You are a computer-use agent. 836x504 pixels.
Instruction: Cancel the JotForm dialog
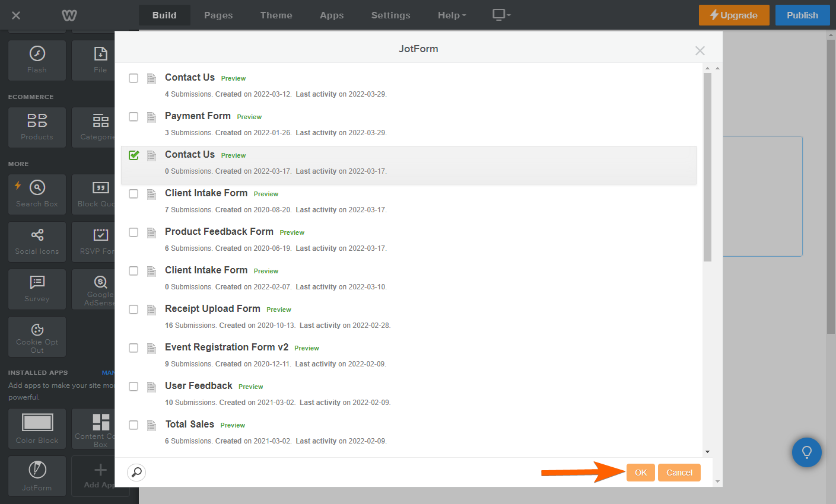(x=679, y=473)
